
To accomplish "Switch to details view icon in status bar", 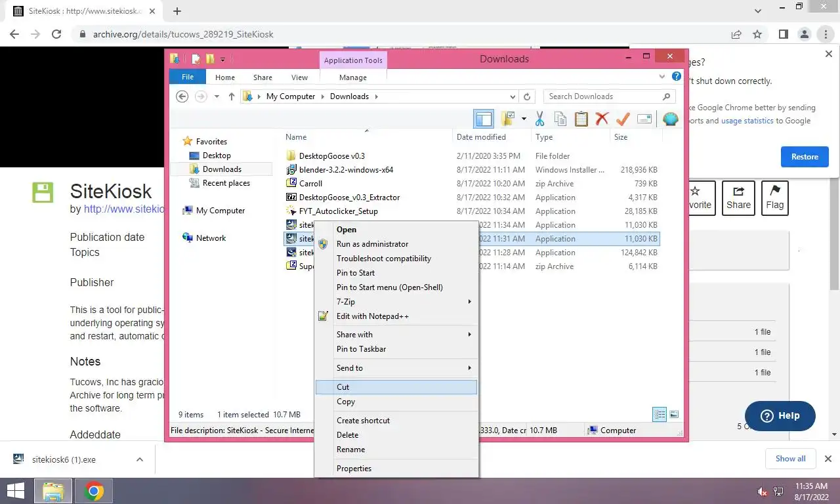I will (660, 414).
